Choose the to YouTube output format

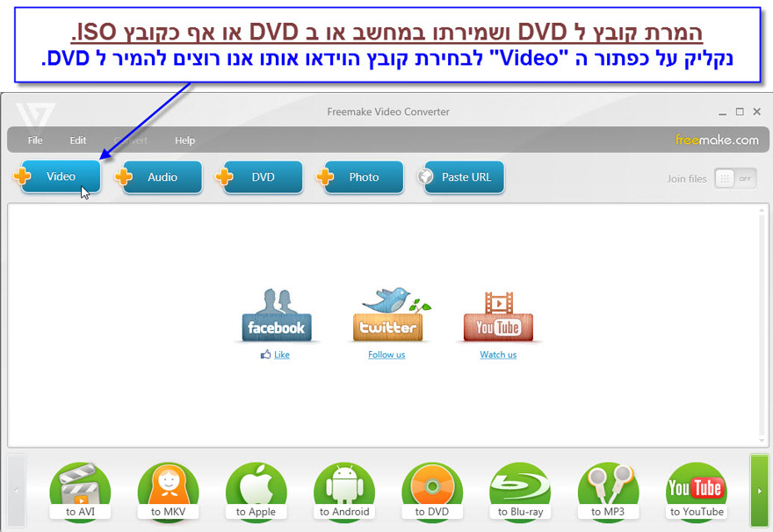click(x=696, y=491)
